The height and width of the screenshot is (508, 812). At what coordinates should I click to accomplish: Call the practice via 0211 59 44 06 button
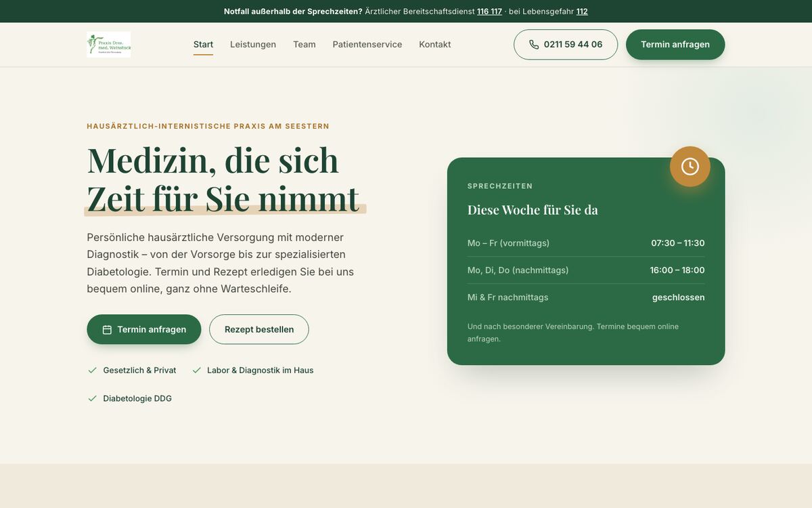(566, 45)
